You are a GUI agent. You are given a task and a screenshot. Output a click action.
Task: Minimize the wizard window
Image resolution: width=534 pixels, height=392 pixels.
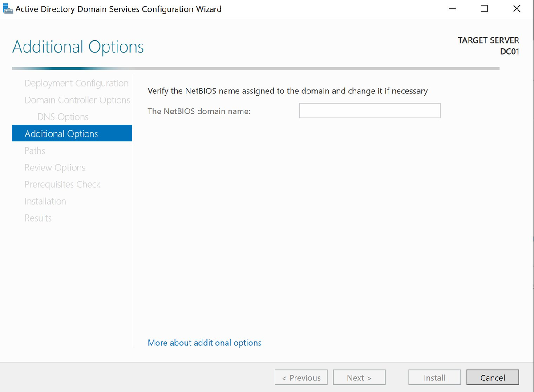(x=452, y=8)
